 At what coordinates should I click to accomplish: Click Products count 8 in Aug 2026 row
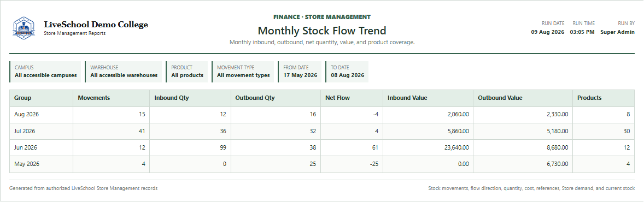coord(604,115)
